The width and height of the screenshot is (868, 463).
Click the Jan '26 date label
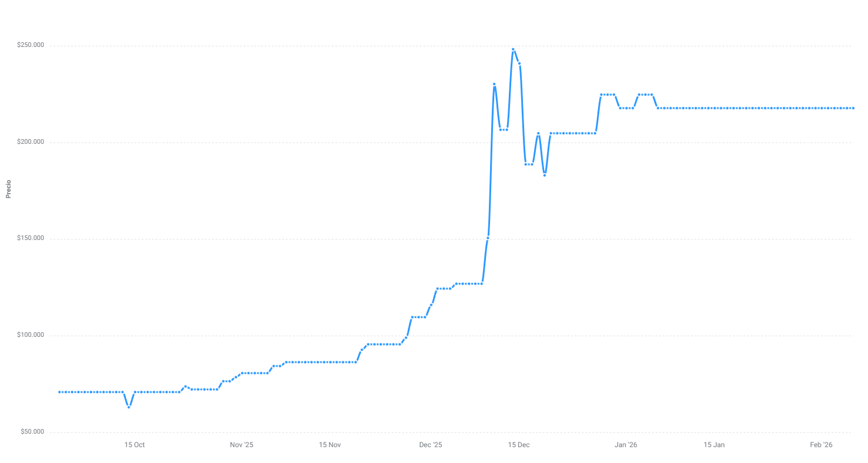pos(626,445)
